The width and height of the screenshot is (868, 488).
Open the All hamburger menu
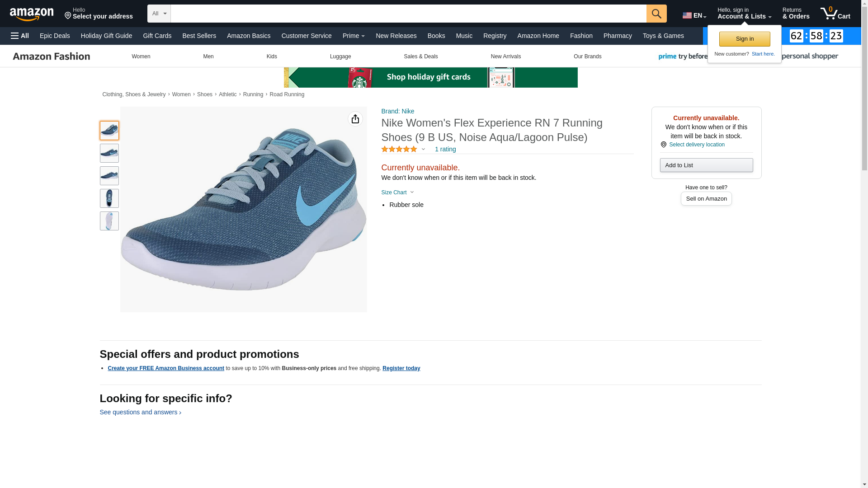click(x=20, y=36)
